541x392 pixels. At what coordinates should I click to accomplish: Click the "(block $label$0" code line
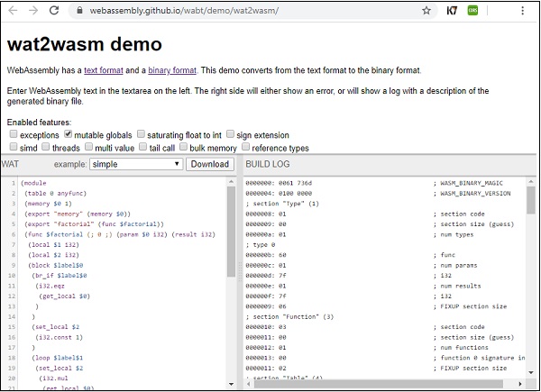click(56, 265)
